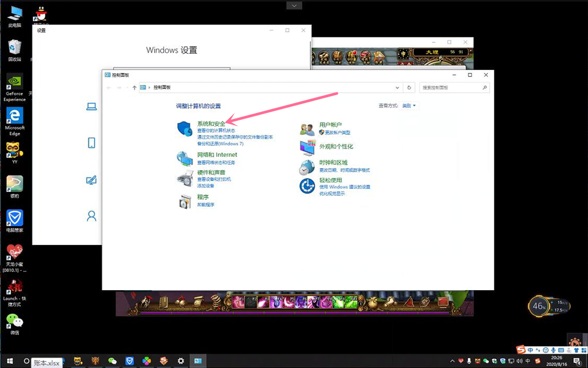Select the GeForce Experience desktop icon

(15, 87)
